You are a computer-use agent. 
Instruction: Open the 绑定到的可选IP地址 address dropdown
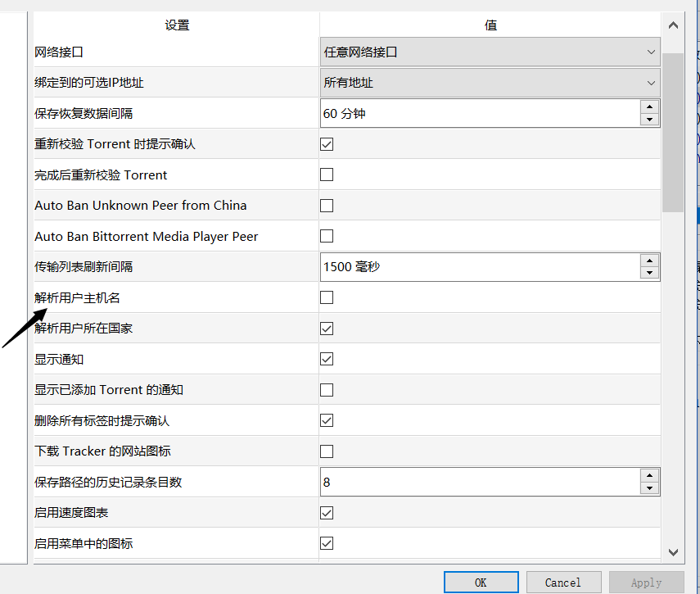click(x=490, y=83)
